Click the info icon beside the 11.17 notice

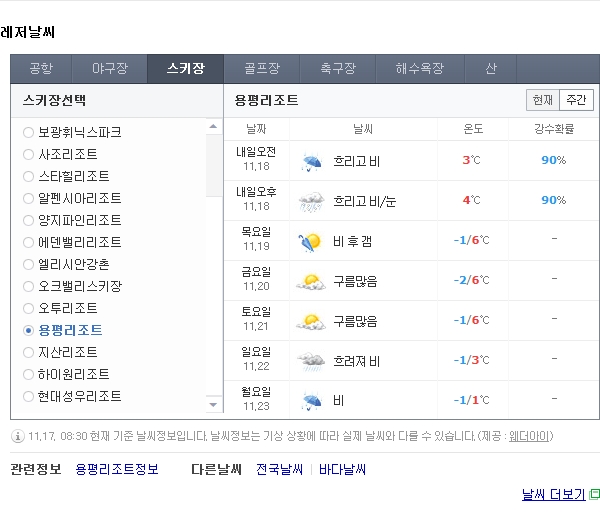tap(18, 436)
